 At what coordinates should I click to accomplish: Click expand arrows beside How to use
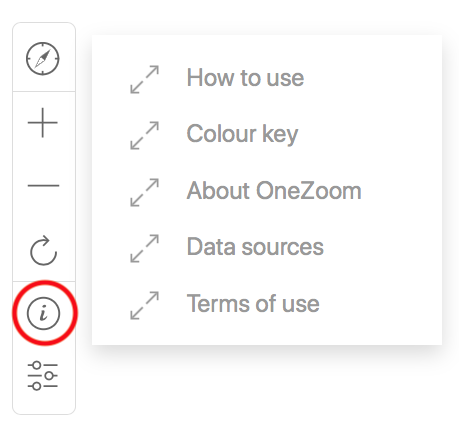(144, 79)
